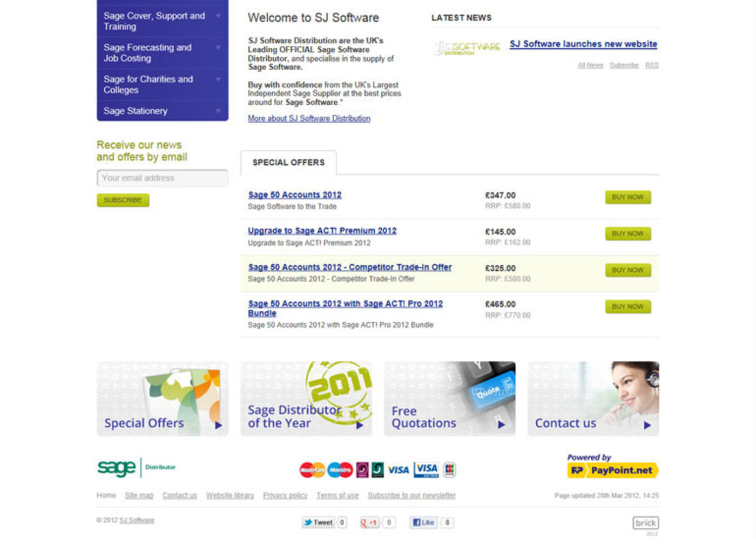This screenshot has height=540, width=756.
Task: Open the PayPoint.net logo
Action: click(613, 470)
